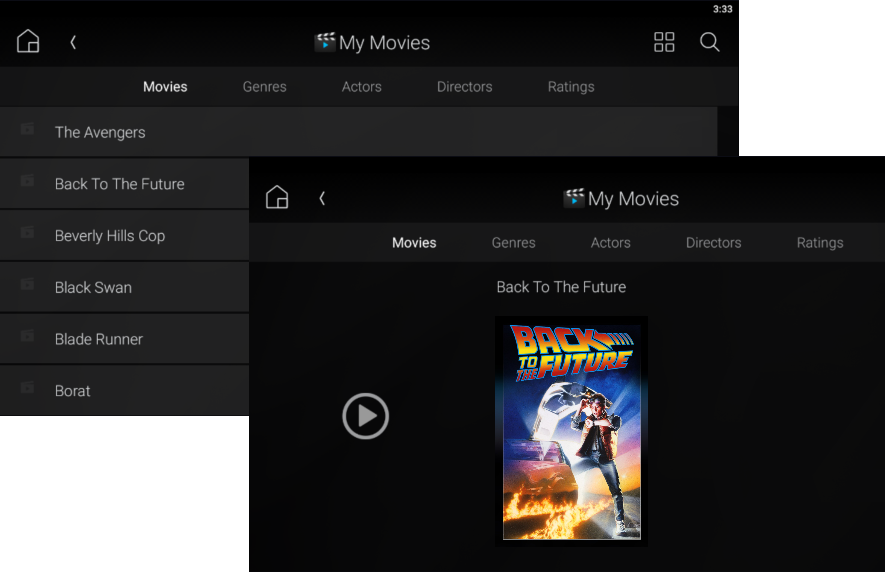
Task: Open Actors tab in detail window
Action: pyautogui.click(x=611, y=243)
